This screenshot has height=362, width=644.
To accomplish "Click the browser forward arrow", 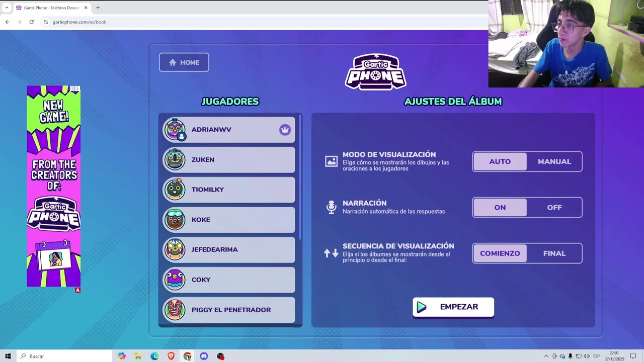I will click(19, 22).
